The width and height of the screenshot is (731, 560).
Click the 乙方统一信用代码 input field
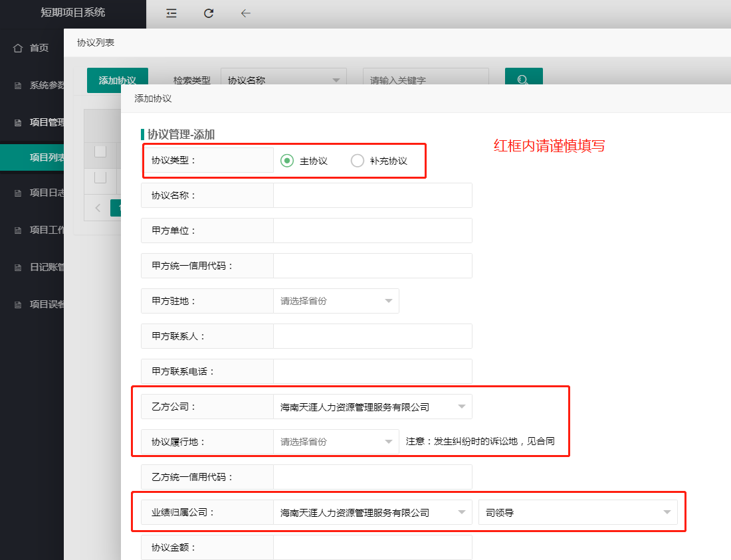373,477
